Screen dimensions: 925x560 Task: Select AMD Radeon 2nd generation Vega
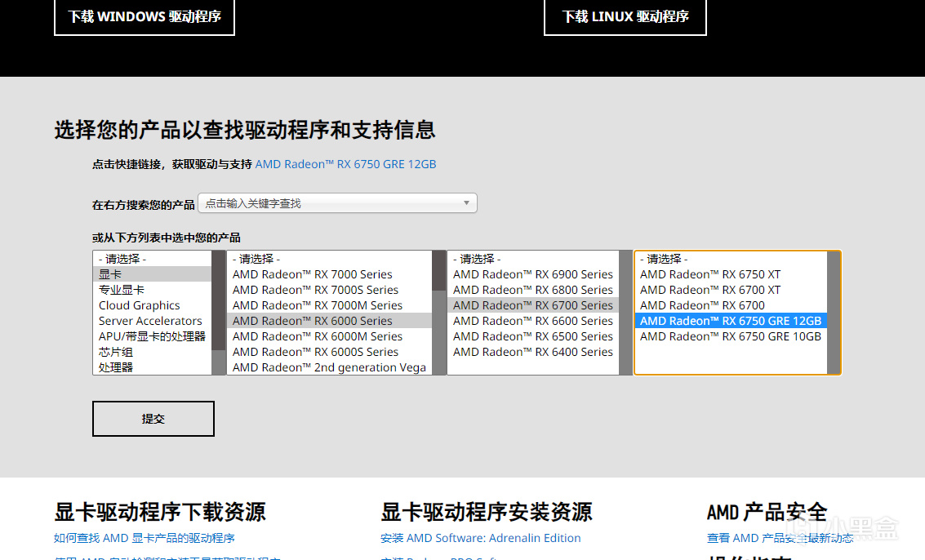pos(329,367)
